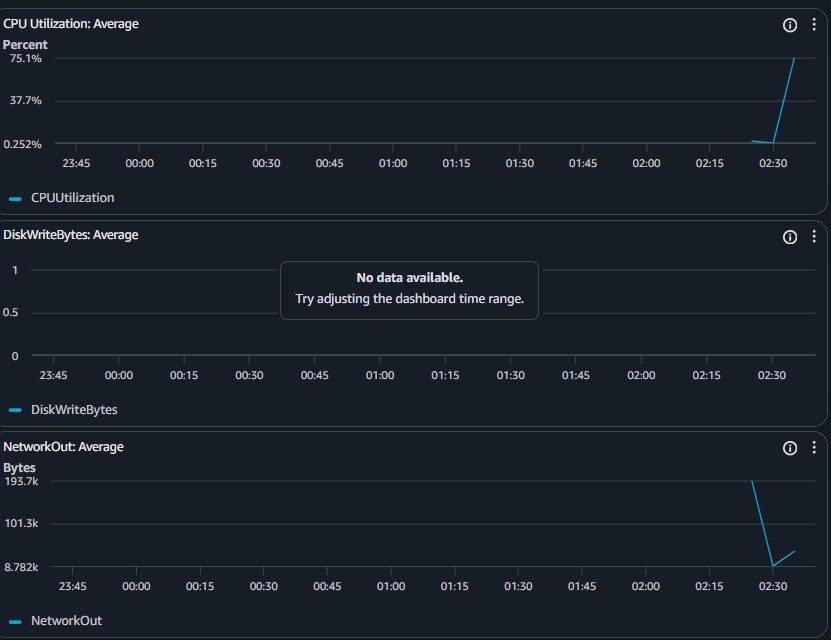This screenshot has width=831, height=640.
Task: Select the NetworkOut: Average widget title
Action: 62,446
